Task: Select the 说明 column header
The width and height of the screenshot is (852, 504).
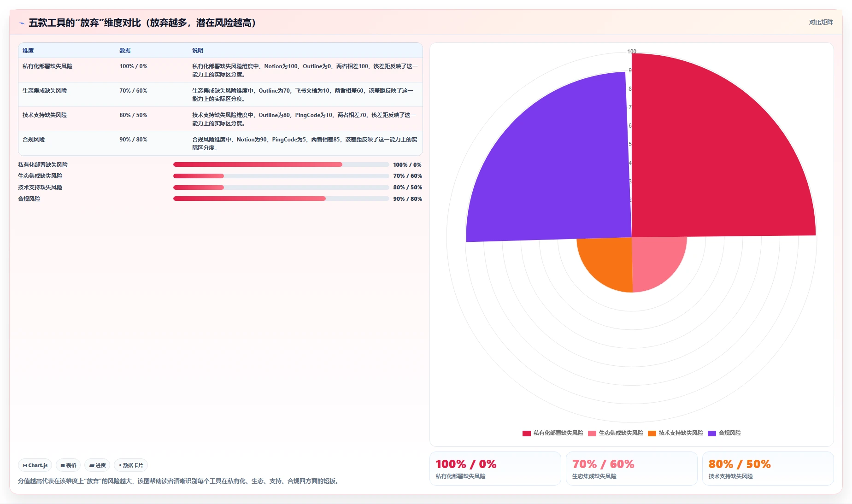Action: (x=198, y=51)
